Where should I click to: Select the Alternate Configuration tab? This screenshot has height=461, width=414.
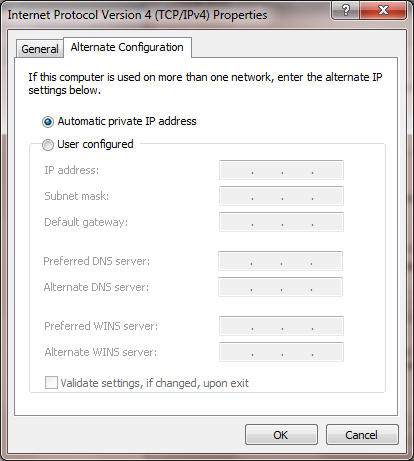click(x=127, y=47)
